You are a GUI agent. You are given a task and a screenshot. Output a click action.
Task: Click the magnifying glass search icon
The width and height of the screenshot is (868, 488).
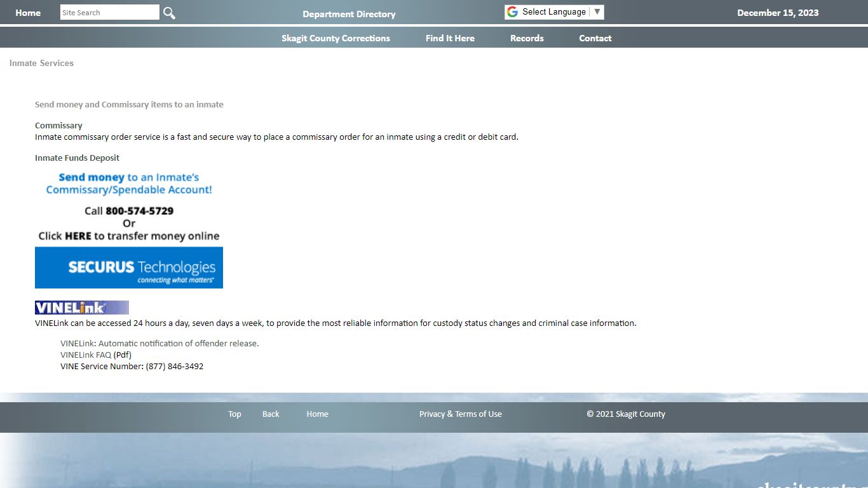169,13
